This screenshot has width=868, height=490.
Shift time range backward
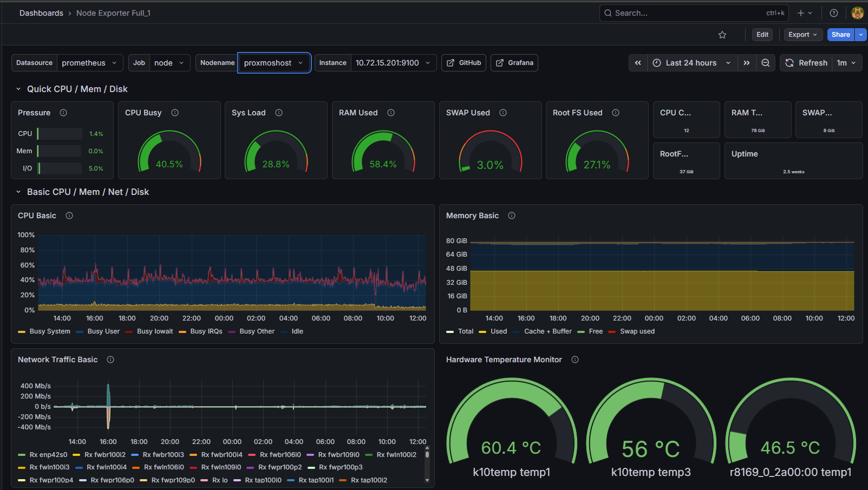point(638,63)
